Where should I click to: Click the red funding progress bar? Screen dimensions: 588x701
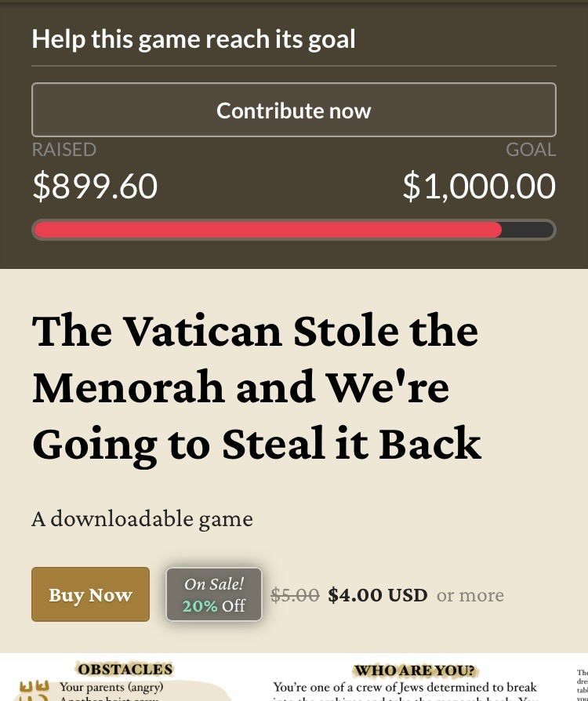267,230
